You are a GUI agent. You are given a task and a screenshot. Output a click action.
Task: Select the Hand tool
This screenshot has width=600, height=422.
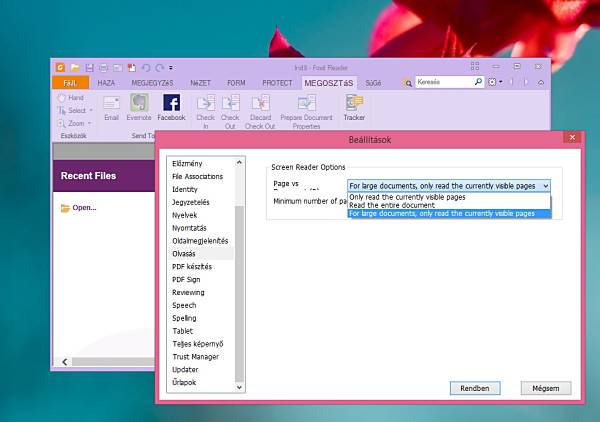tap(71, 98)
